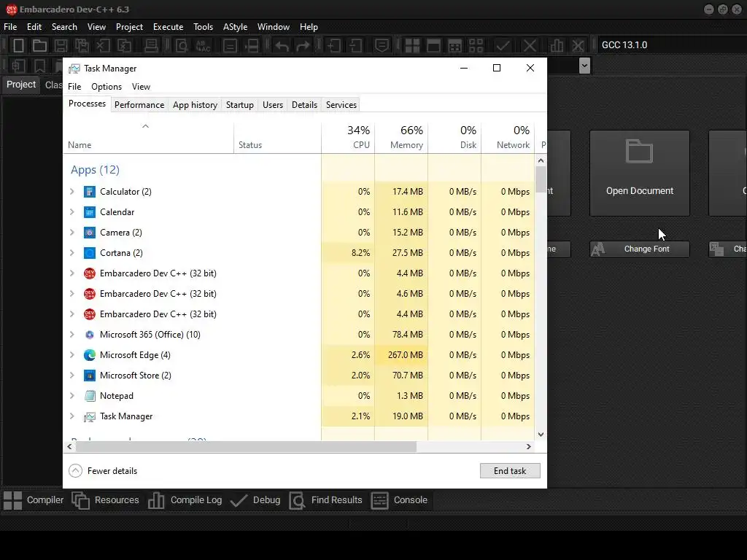747x560 pixels.
Task: Click the Save All icon in Dev-C++ toolbar
Action: pyautogui.click(x=82, y=46)
